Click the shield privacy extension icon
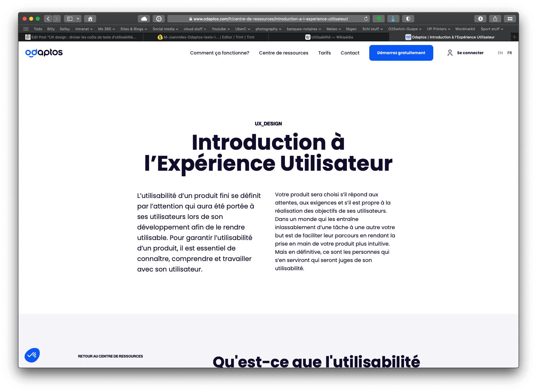Screen dimensions: 537x392 pyautogui.click(x=408, y=19)
